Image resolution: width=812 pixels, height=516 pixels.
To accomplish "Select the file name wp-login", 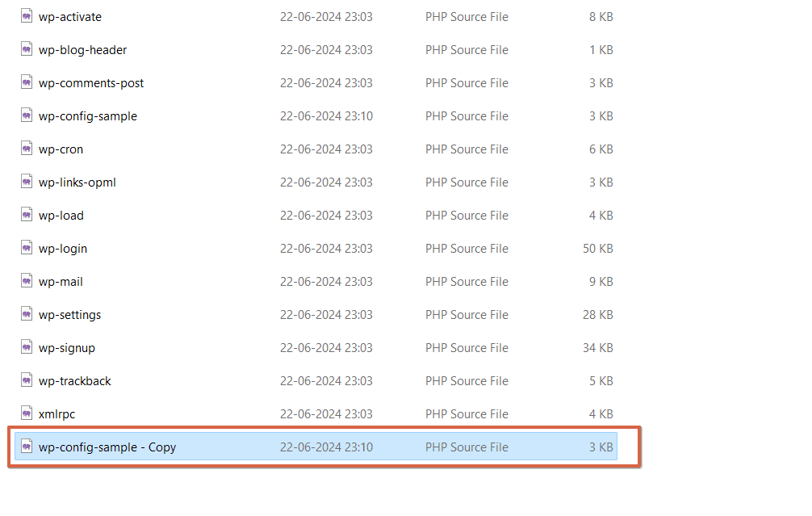I will point(63,250).
